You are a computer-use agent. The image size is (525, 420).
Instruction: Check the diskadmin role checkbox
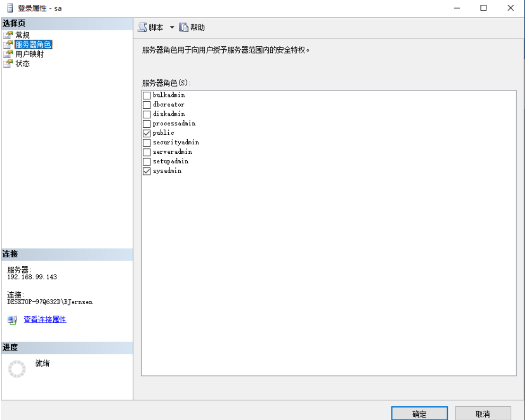click(147, 114)
